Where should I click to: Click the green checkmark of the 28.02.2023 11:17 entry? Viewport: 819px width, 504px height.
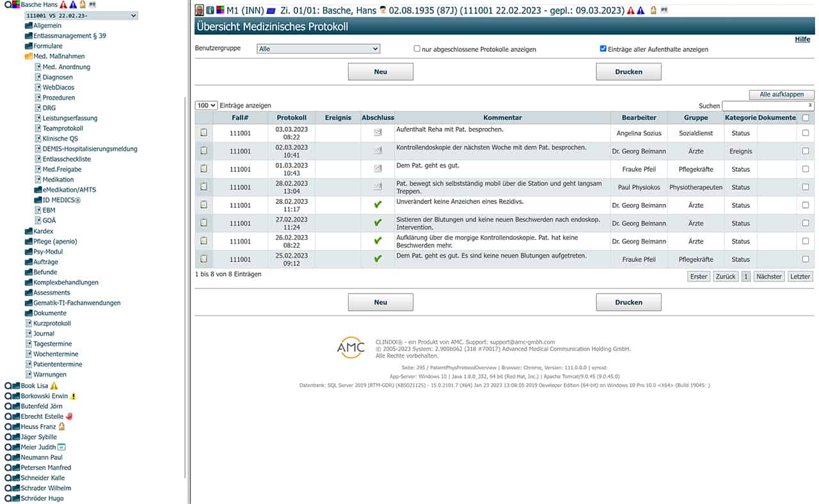click(x=378, y=205)
